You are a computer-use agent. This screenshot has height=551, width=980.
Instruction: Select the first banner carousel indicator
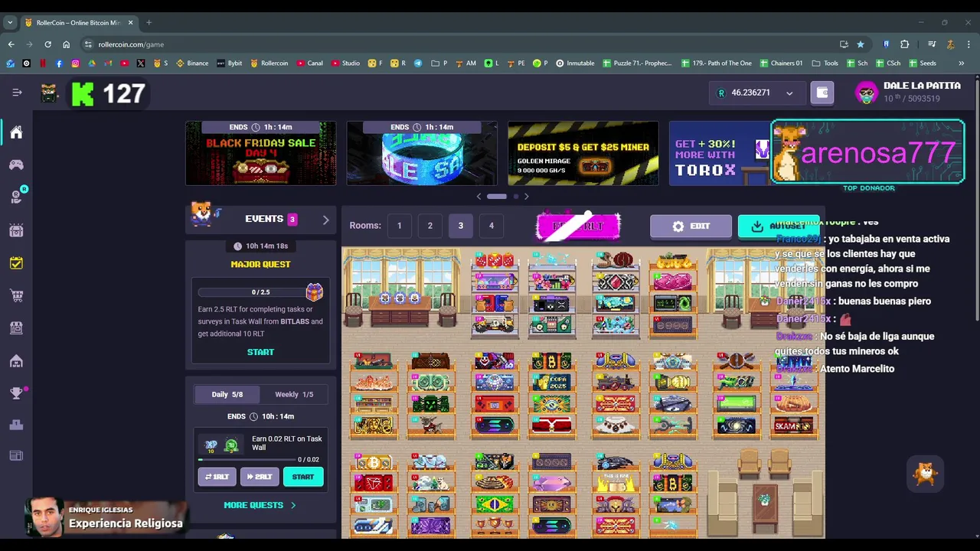pyautogui.click(x=497, y=197)
